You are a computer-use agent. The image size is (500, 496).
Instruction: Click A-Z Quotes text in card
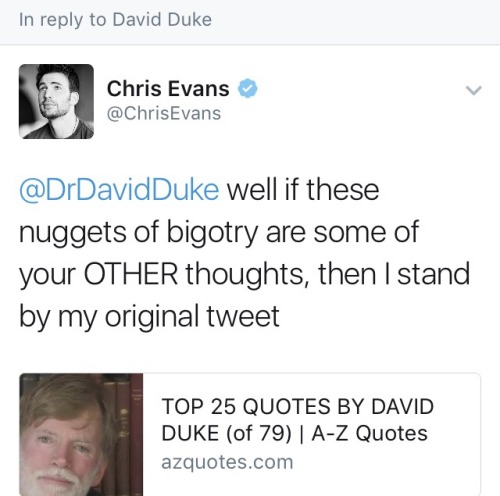(x=369, y=433)
